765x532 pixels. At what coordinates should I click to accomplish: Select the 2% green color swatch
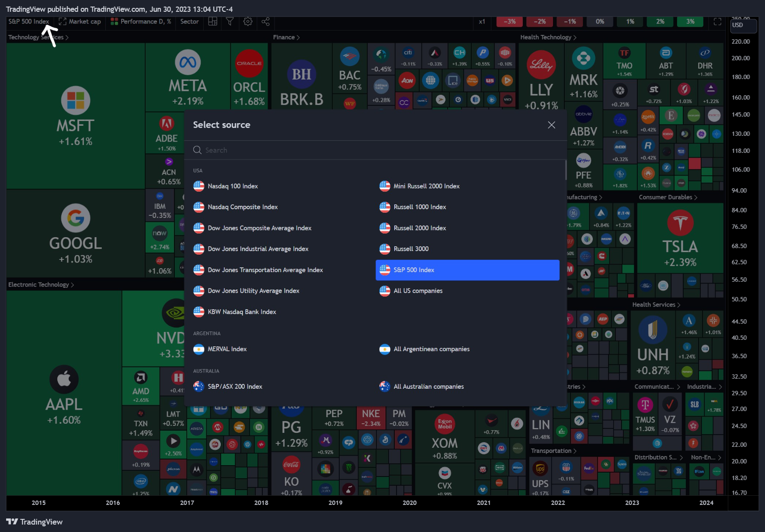661,21
